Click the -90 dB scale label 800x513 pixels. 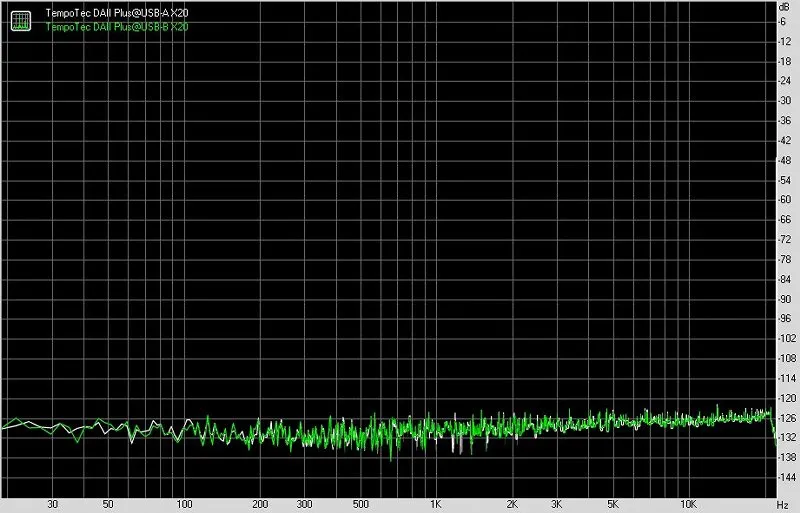785,299
